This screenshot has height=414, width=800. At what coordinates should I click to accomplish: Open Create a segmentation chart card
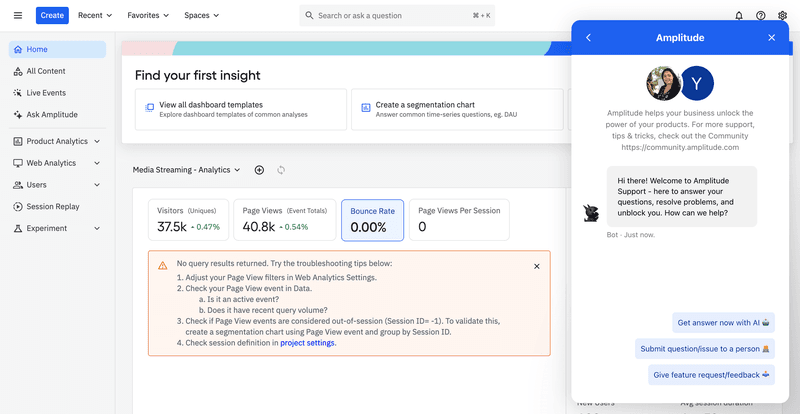(x=457, y=109)
